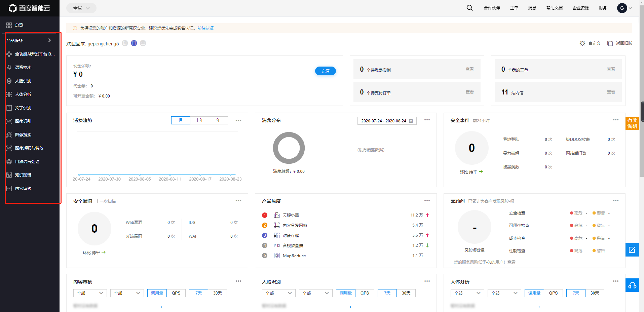Select 年 in 消费趋势 range
644x312 pixels.
point(219,120)
